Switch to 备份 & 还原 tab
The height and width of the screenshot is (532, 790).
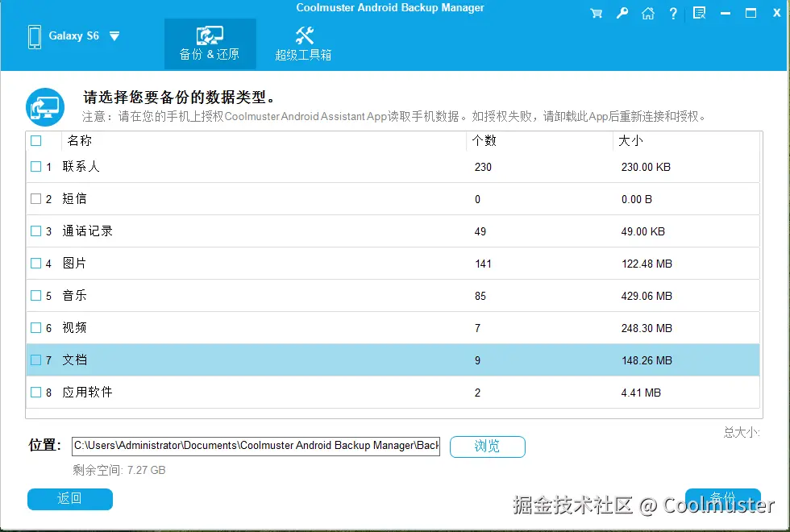pos(210,44)
